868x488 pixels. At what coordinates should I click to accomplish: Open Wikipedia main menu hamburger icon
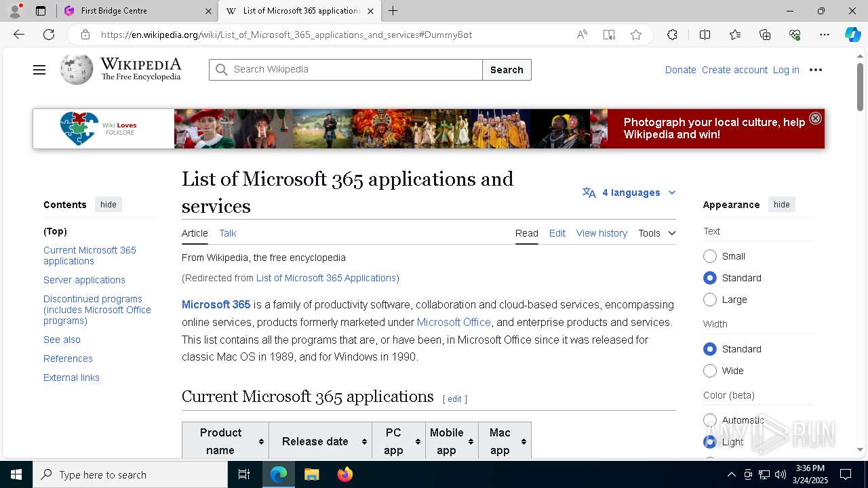tap(39, 70)
